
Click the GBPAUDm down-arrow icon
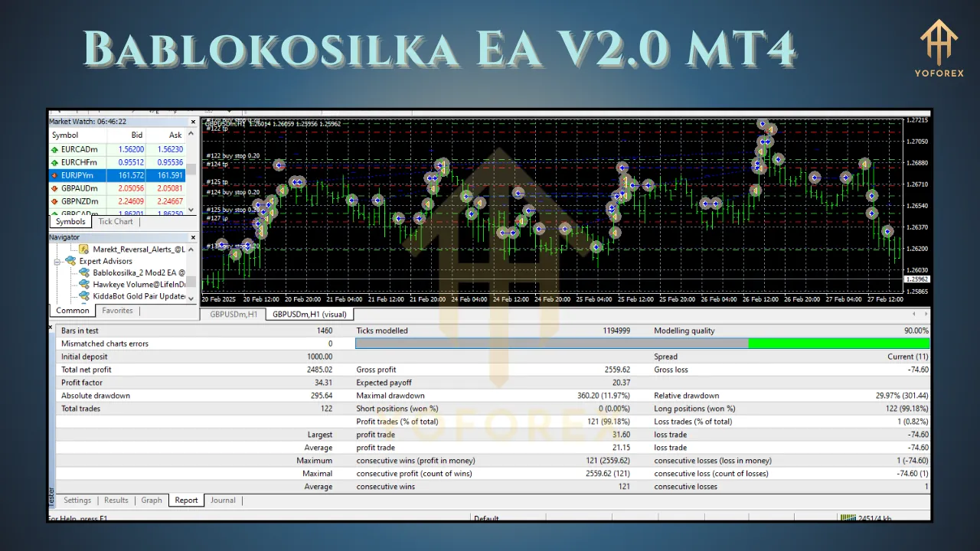coord(54,188)
